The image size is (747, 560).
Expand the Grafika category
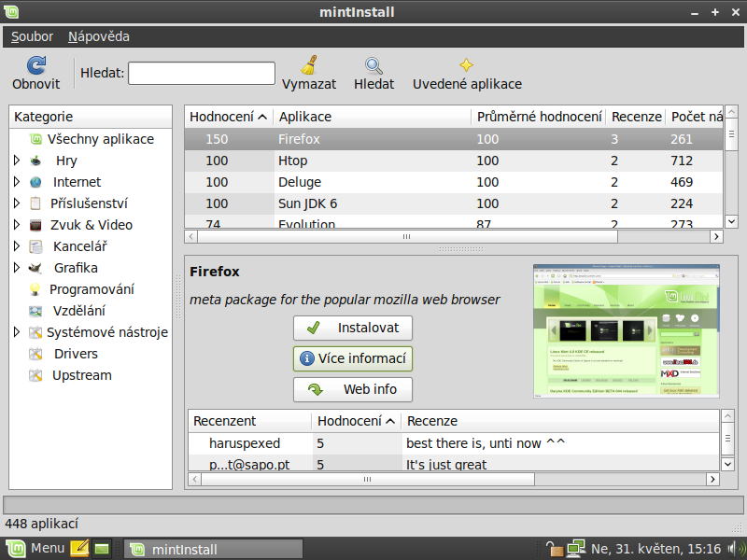point(17,268)
